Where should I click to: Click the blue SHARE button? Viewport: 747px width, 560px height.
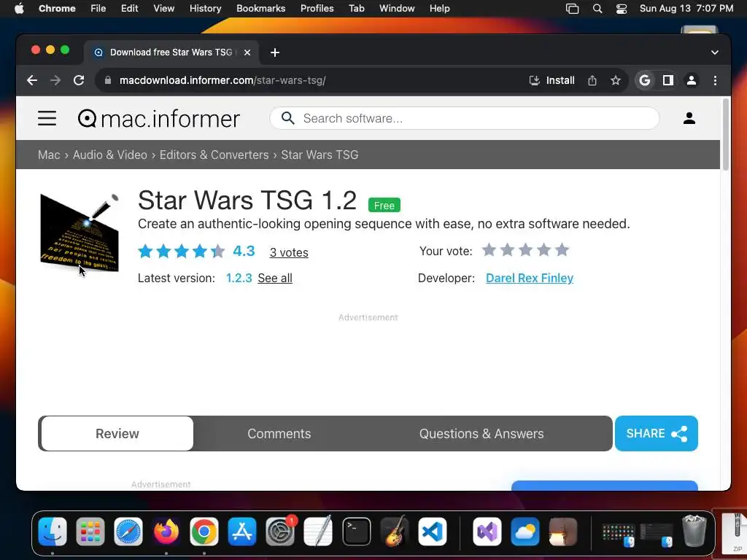pos(656,434)
